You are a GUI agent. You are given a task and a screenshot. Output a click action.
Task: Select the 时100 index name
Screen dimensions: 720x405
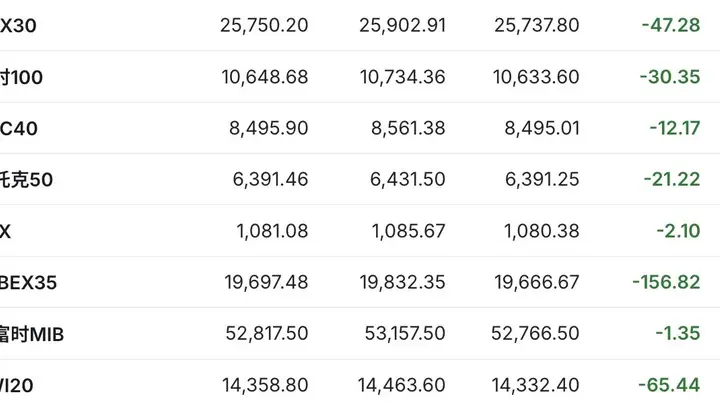pyautogui.click(x=21, y=77)
